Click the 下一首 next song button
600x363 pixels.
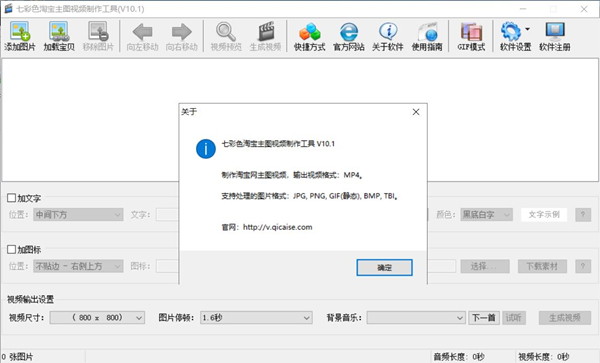(x=484, y=317)
